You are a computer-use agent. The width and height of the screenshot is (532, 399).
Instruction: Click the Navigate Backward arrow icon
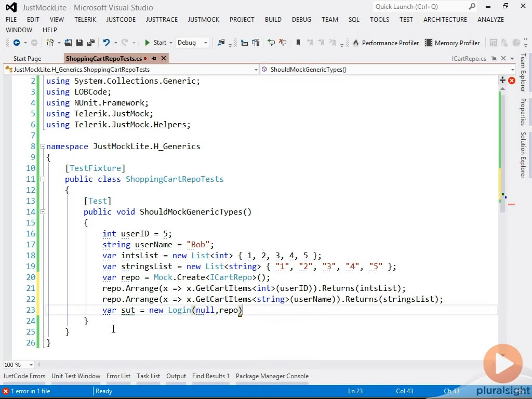click(16, 43)
